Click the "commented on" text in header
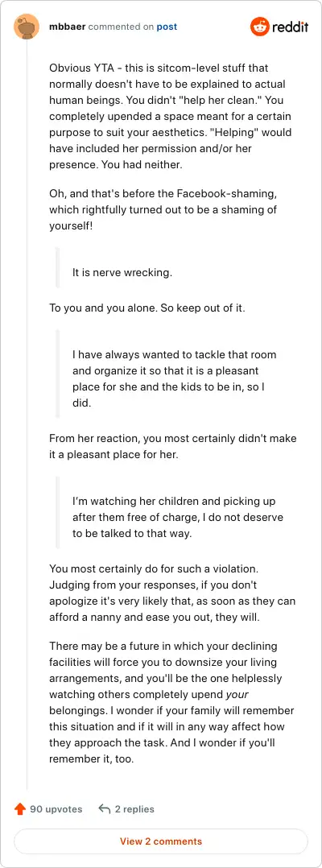The width and height of the screenshot is (322, 868). (x=121, y=27)
